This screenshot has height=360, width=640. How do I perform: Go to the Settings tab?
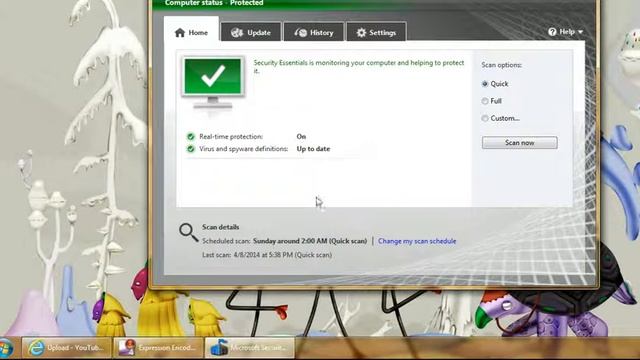coord(376,32)
